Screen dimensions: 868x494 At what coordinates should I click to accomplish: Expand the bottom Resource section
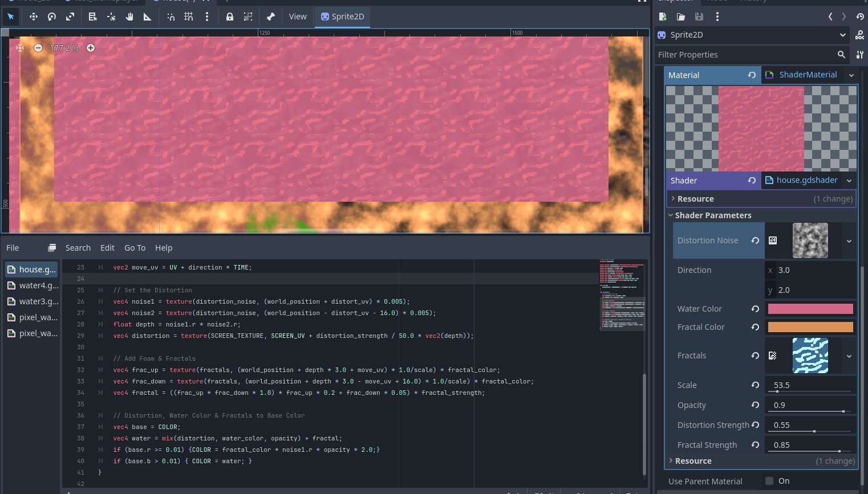[761, 461]
